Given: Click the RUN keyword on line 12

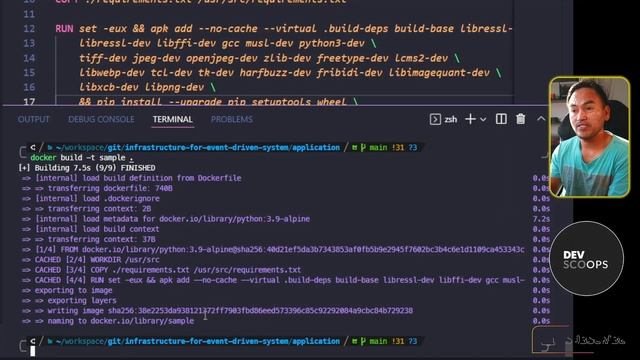Looking at the screenshot, I should pos(64,29).
